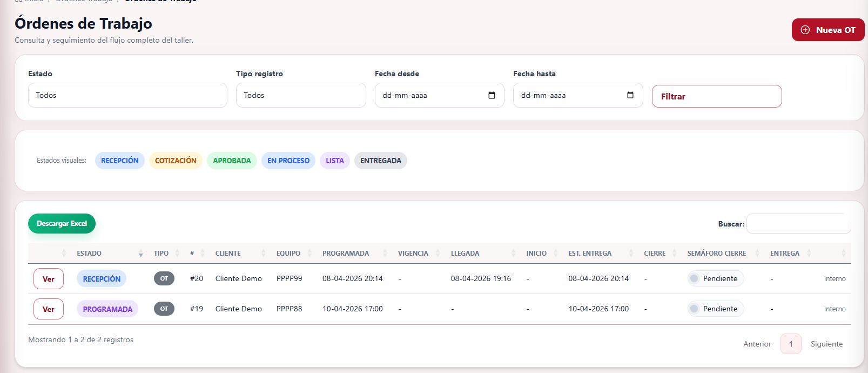Click the Nueva OT button
This screenshot has width=868, height=373.
[828, 30]
